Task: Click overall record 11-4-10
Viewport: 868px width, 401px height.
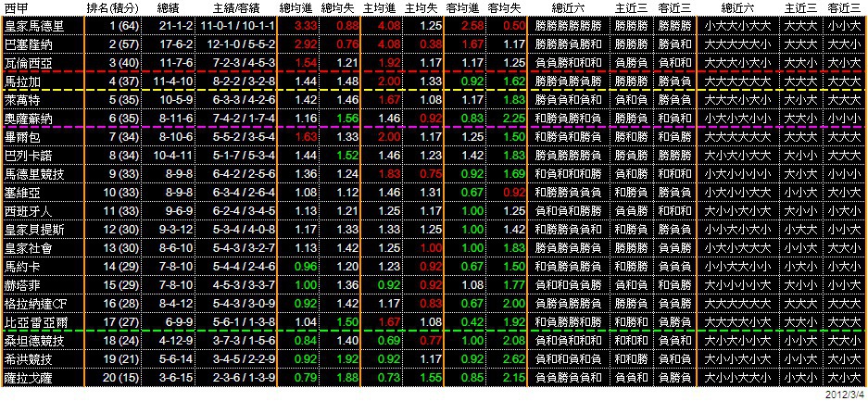Action: coord(174,81)
